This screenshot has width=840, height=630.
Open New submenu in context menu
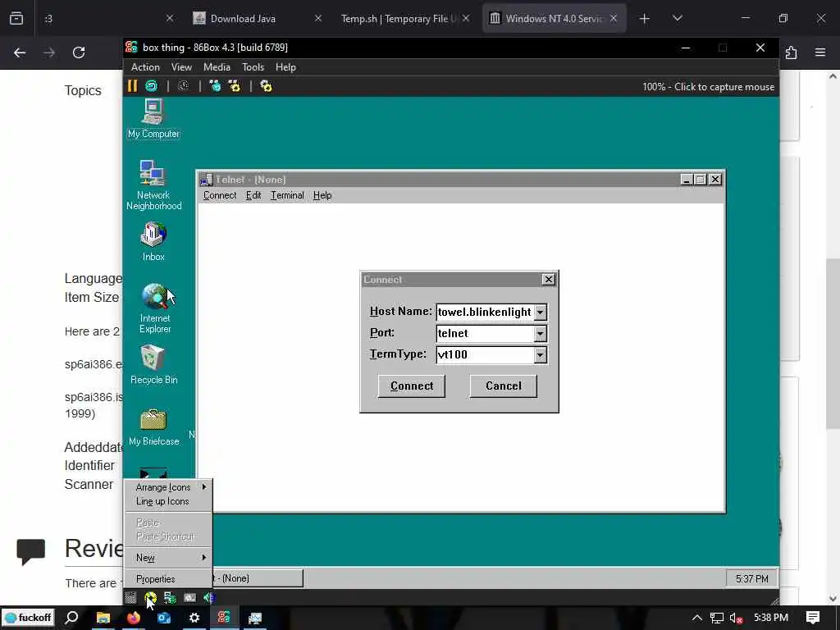tap(168, 558)
